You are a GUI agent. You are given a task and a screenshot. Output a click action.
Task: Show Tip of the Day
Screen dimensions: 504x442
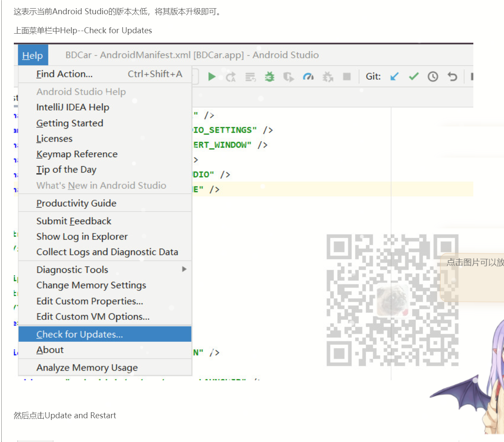tap(105, 170)
